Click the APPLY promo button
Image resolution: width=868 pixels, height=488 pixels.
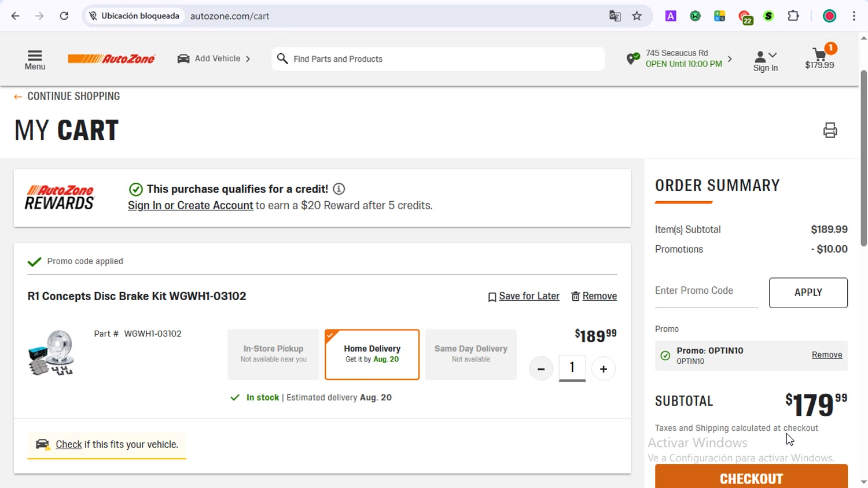808,293
